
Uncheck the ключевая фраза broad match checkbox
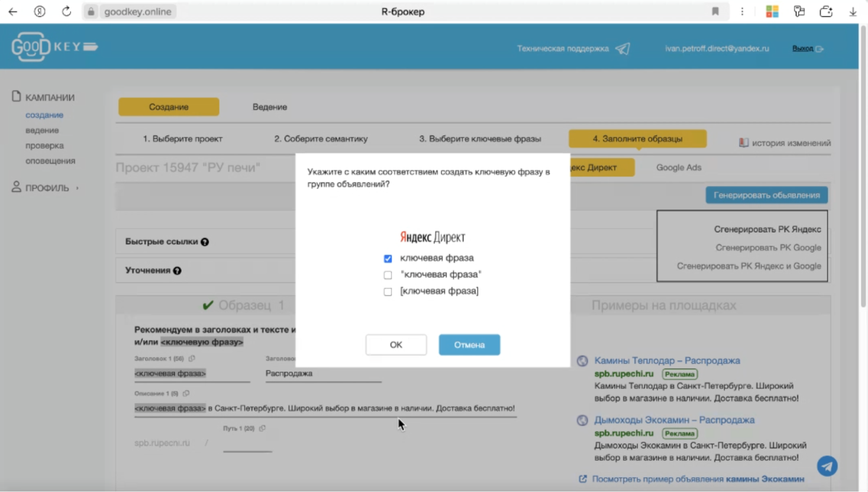tap(388, 259)
